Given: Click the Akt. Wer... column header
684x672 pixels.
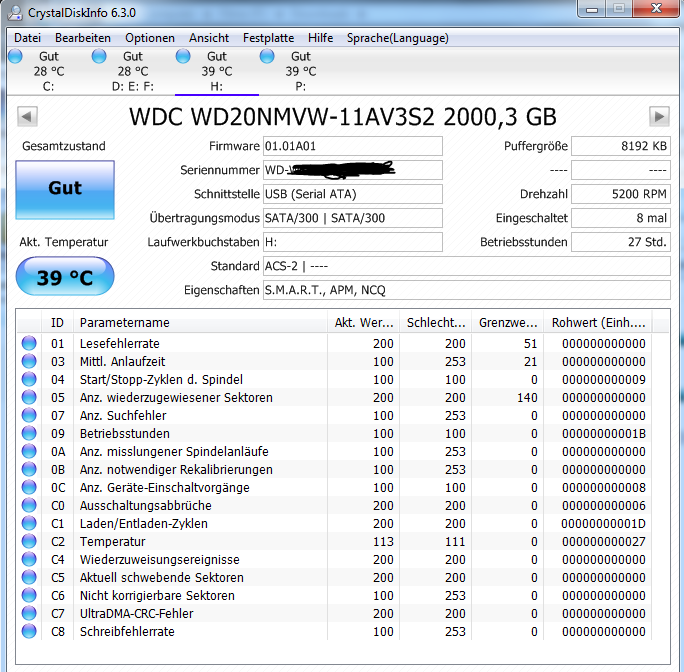Looking at the screenshot, I should (x=364, y=323).
